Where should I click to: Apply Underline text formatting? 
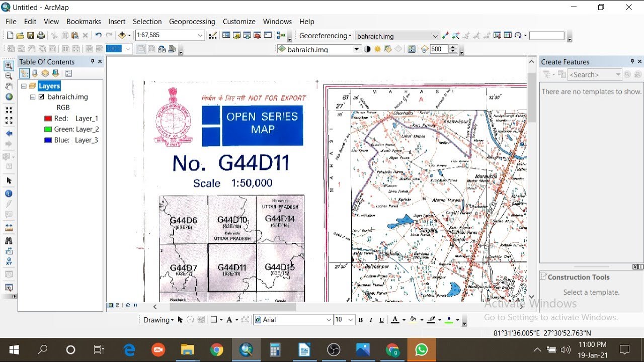point(382,320)
